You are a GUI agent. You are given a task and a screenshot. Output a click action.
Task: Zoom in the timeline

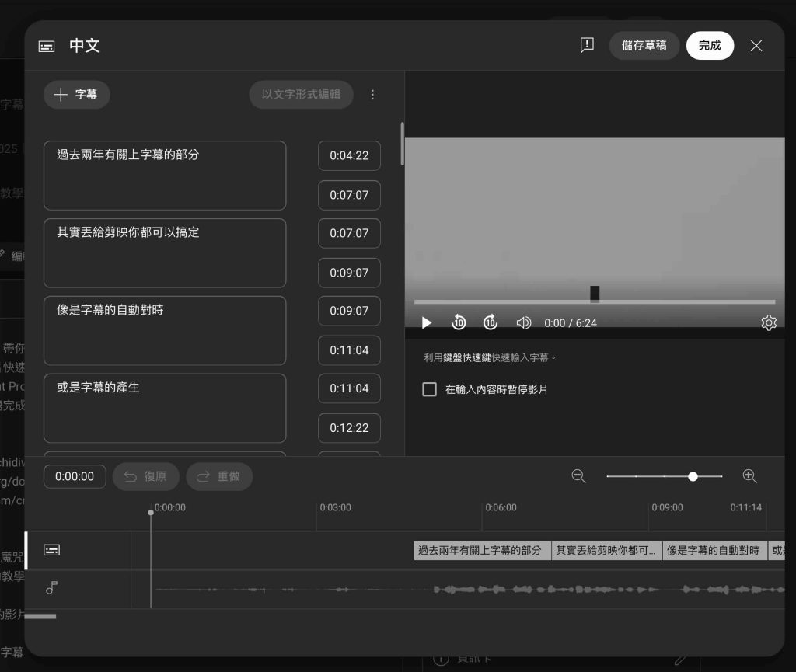point(749,476)
